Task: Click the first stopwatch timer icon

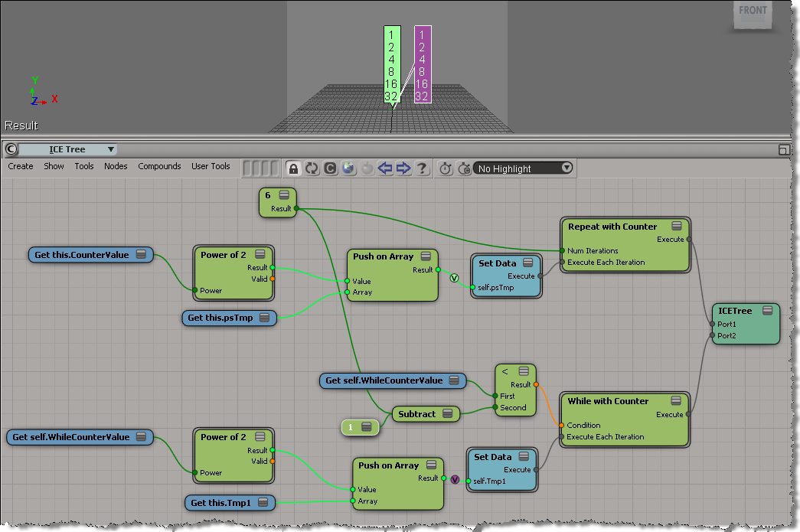Action: point(446,168)
